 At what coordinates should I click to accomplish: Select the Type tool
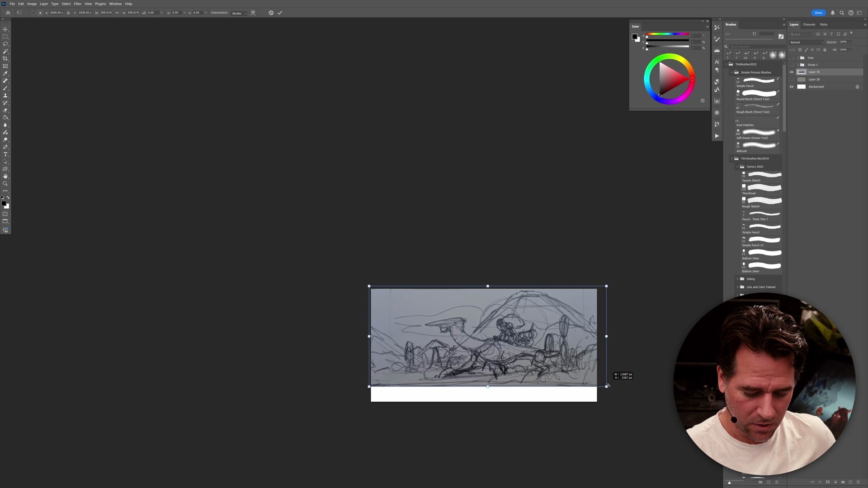pyautogui.click(x=5, y=154)
